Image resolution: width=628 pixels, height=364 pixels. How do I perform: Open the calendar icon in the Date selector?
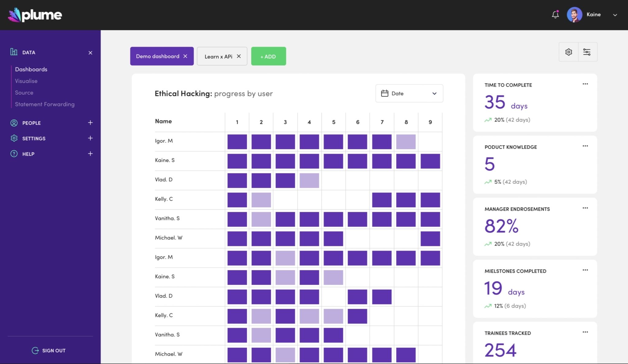point(385,93)
